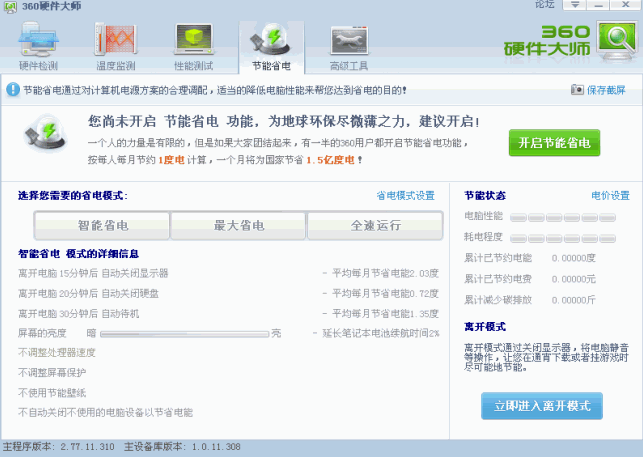Open 电价设置 electricity price link
The image size is (643, 457).
point(610,196)
